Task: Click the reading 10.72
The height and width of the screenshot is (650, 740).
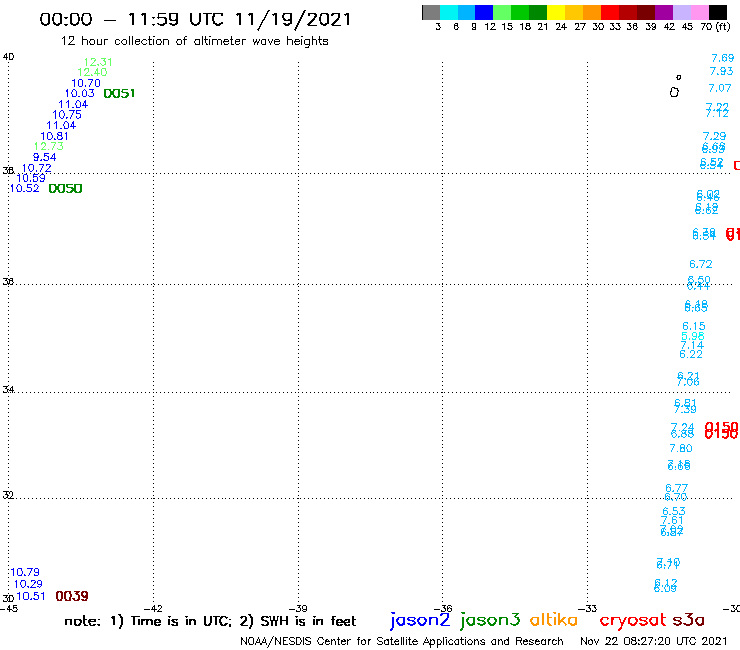Action: (x=36, y=168)
